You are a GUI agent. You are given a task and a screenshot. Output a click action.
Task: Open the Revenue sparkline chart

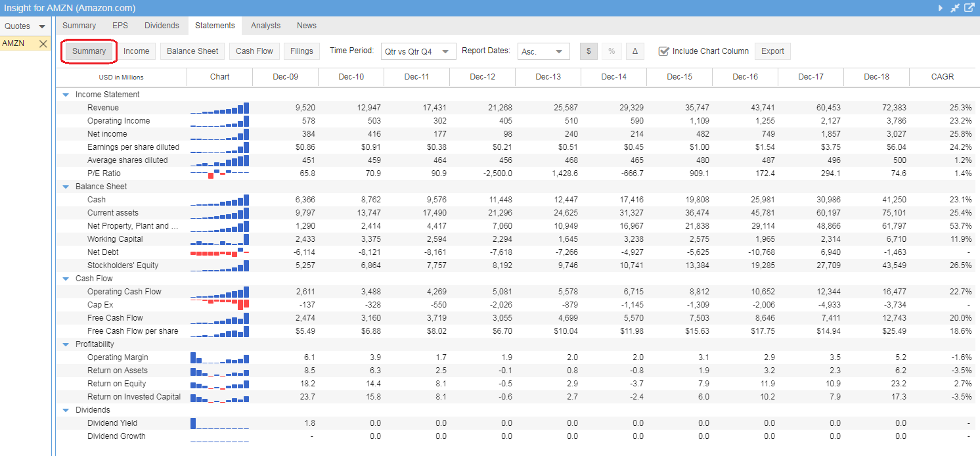[x=219, y=108]
